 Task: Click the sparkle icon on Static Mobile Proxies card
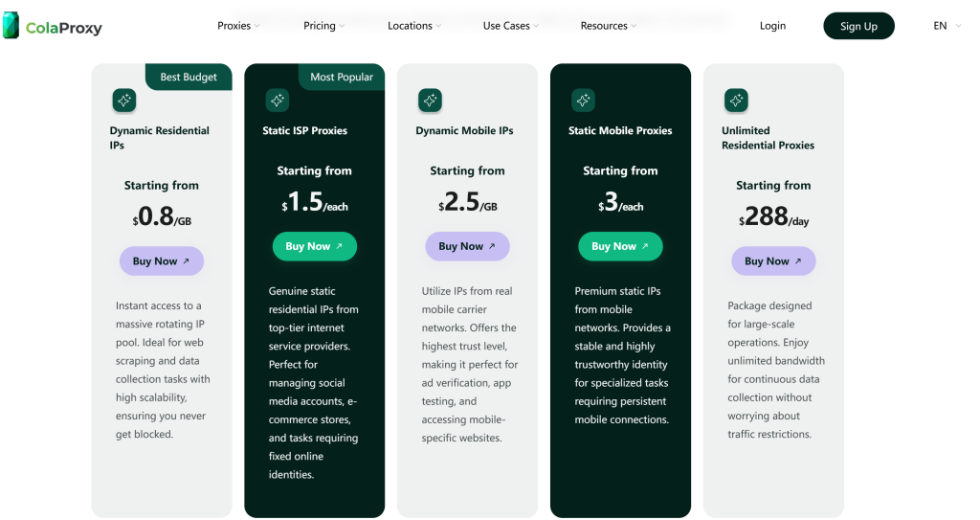583,100
